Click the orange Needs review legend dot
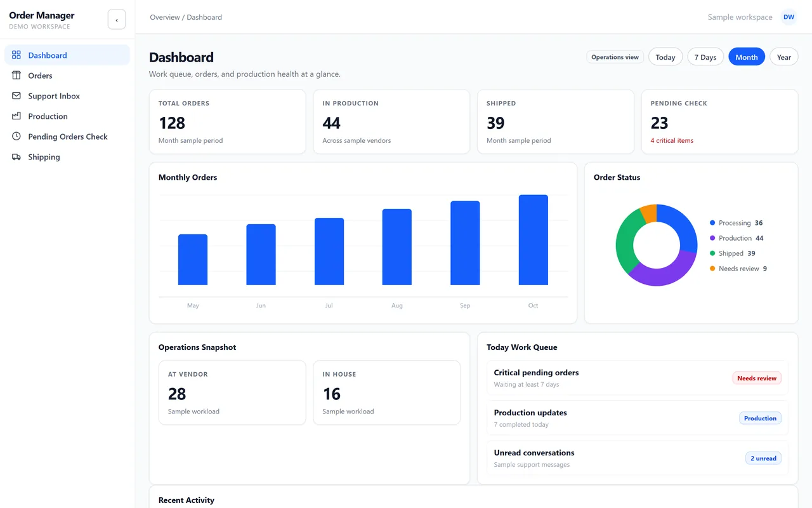 click(712, 269)
